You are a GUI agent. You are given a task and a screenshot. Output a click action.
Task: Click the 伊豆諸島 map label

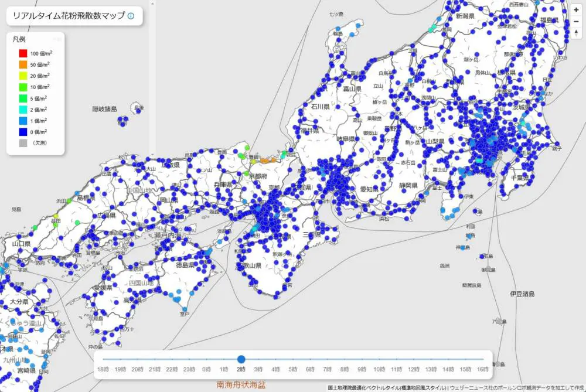[522, 294]
